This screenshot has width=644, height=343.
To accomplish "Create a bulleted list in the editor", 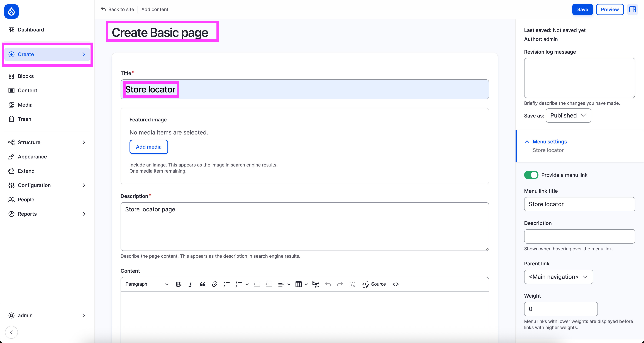I will 226,284.
